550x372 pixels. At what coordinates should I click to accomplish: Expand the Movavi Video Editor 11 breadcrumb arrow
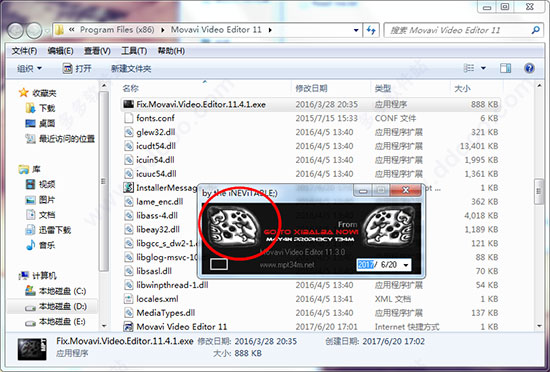click(x=270, y=30)
